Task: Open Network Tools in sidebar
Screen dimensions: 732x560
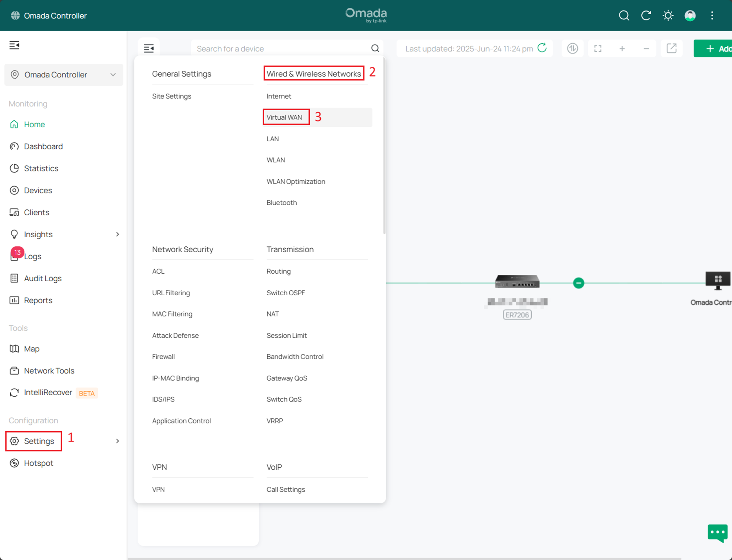Action: click(49, 371)
